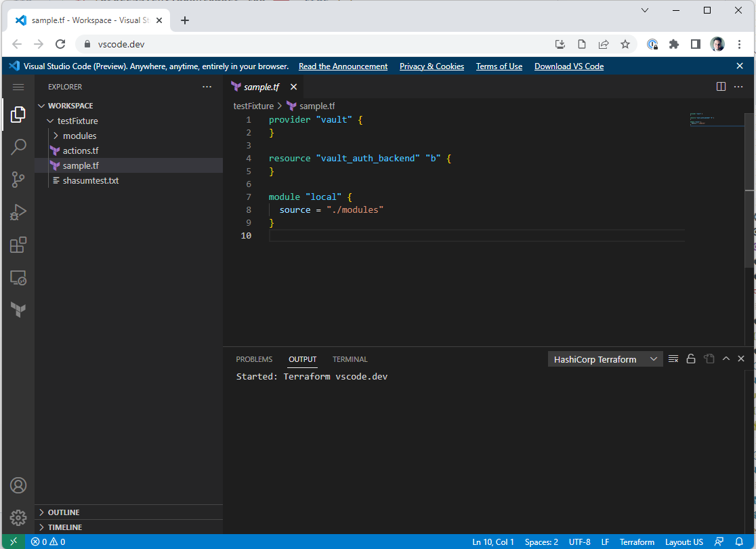Reload the vscode.dev page
Screen dimensions: 756x549
[60, 44]
